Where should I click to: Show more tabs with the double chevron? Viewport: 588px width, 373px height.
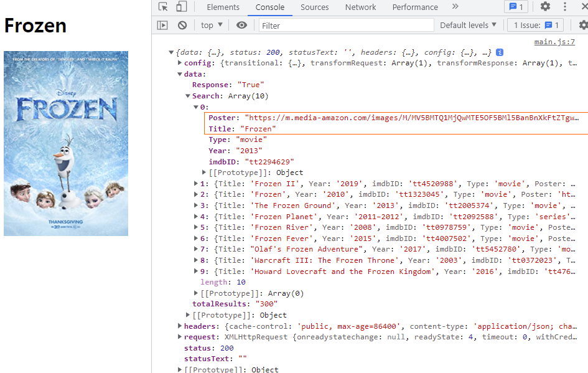(x=455, y=6)
